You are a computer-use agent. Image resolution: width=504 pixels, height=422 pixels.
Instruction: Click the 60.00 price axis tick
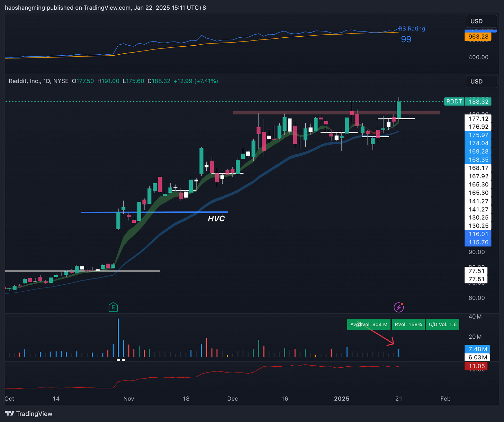pyautogui.click(x=477, y=298)
